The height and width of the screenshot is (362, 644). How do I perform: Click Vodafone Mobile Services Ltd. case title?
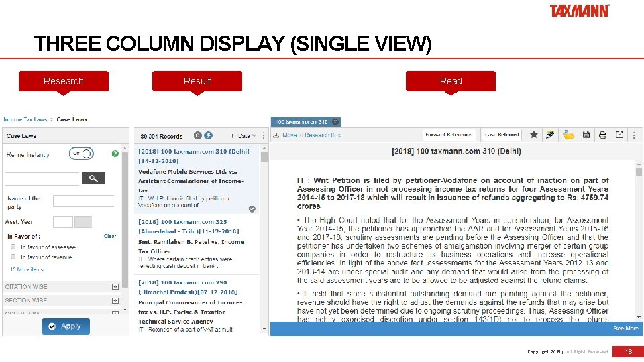pyautogui.click(x=191, y=181)
